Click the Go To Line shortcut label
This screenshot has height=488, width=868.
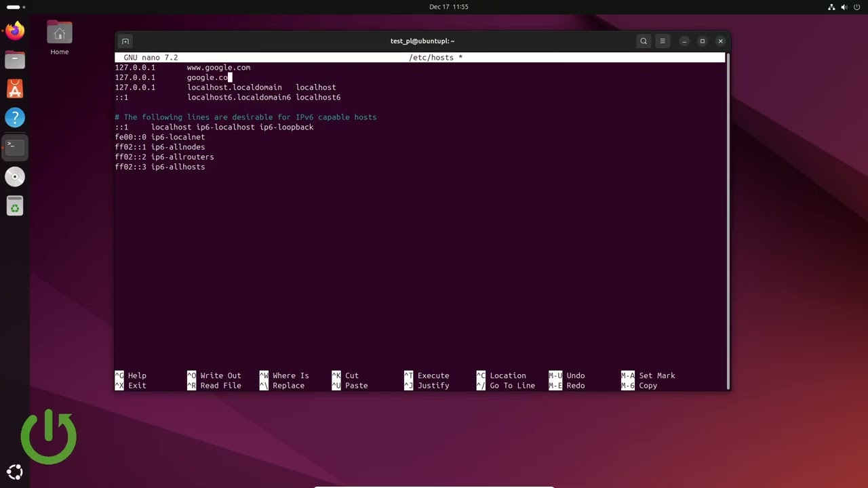tap(512, 386)
